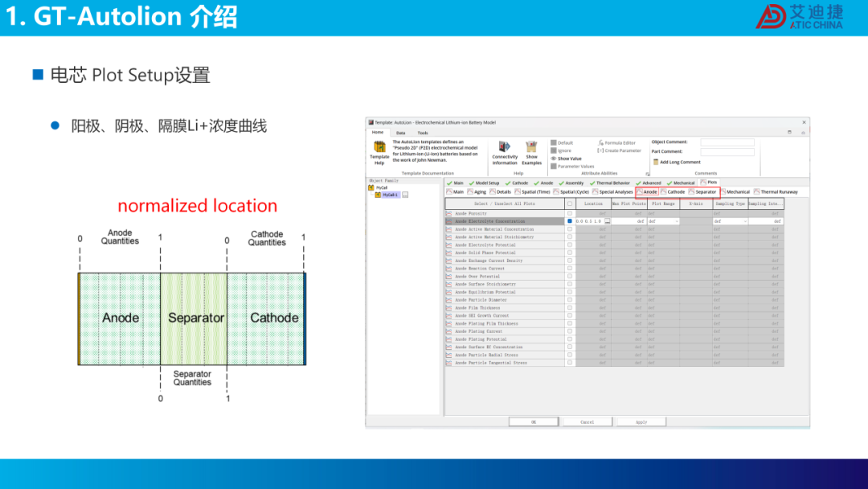Enable Anode Electrolyte Potential checkbox

pos(570,244)
